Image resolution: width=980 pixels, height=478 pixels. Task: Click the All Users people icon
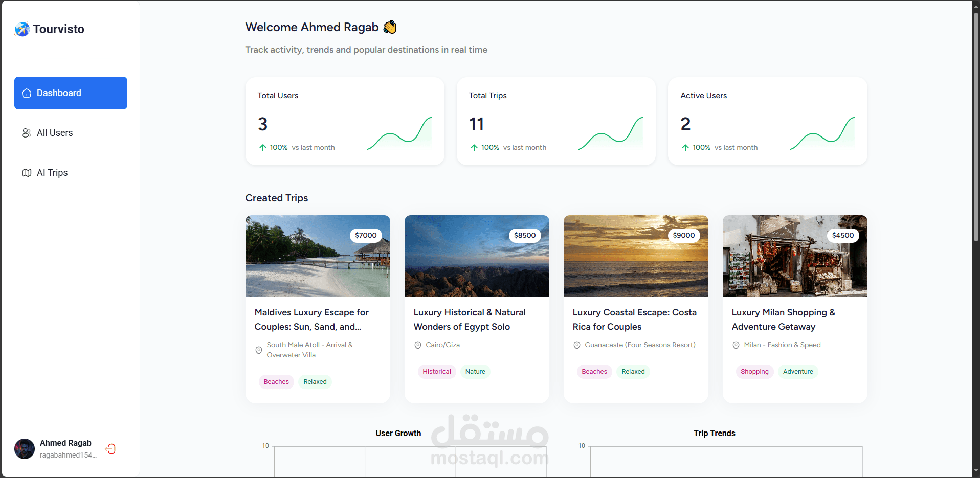(x=27, y=133)
